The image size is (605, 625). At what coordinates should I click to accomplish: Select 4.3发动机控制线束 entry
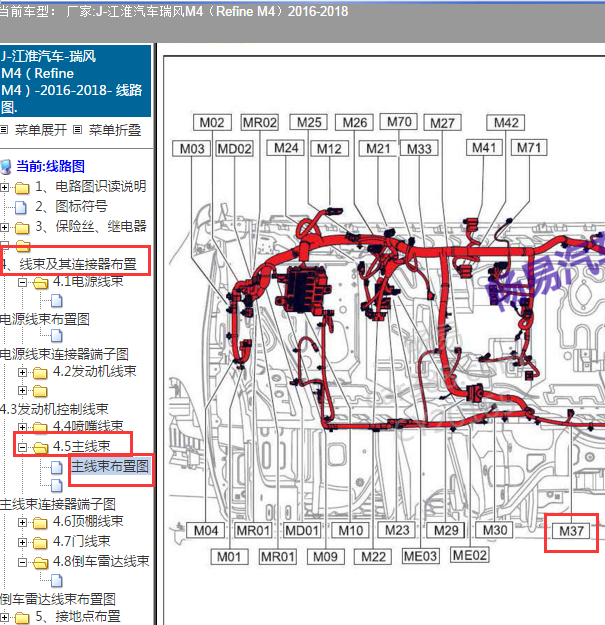point(54,409)
